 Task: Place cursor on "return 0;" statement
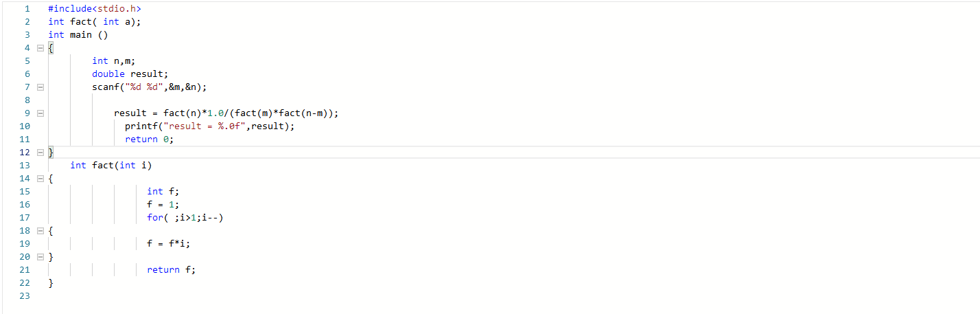click(x=149, y=139)
